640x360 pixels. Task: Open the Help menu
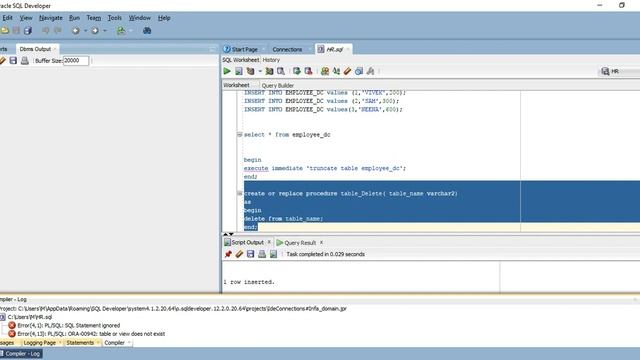pyautogui.click(x=164, y=18)
